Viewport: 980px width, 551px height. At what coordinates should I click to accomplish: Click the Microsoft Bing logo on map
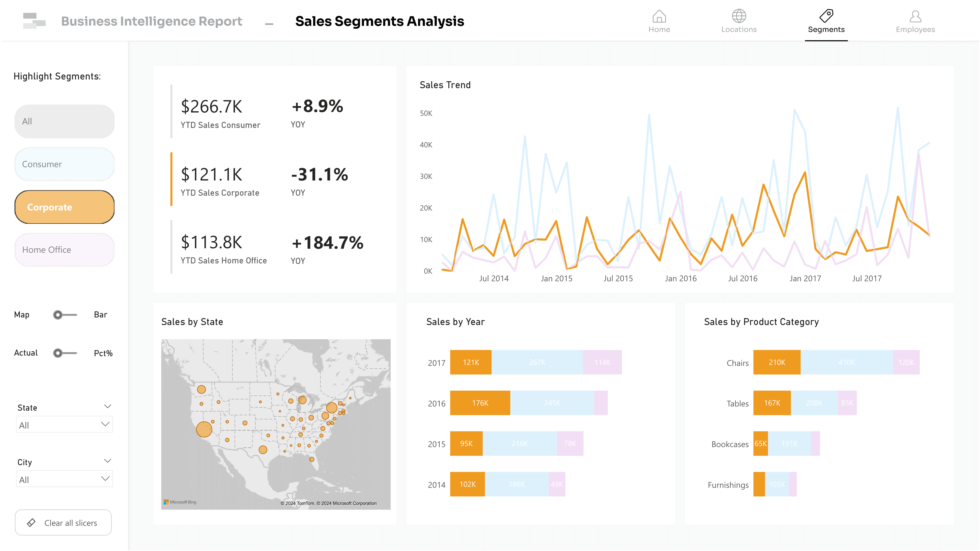[x=180, y=502]
